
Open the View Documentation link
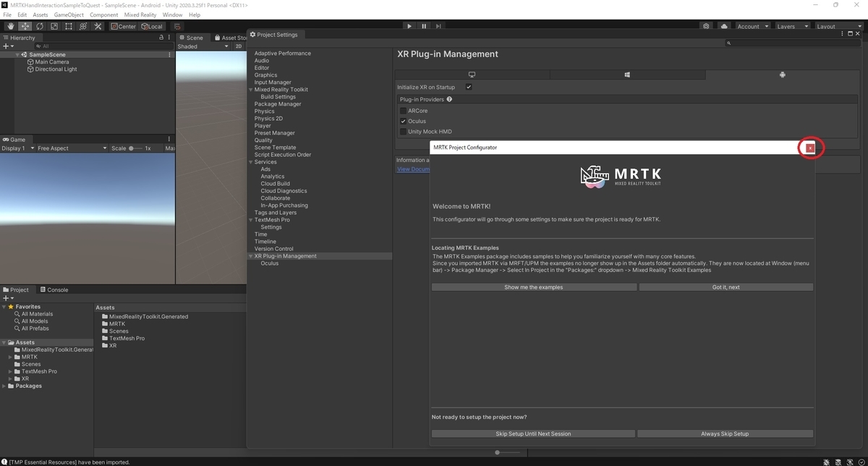tap(413, 169)
